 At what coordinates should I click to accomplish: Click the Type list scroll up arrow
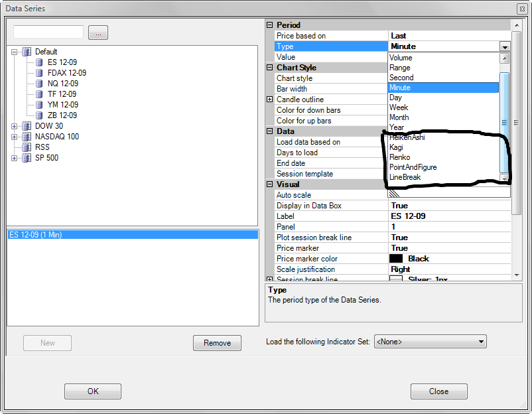[505, 58]
